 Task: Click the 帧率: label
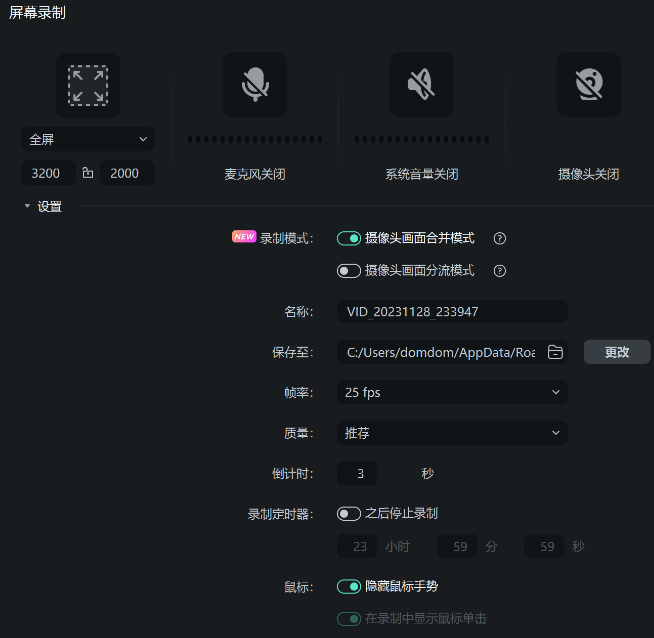299,392
